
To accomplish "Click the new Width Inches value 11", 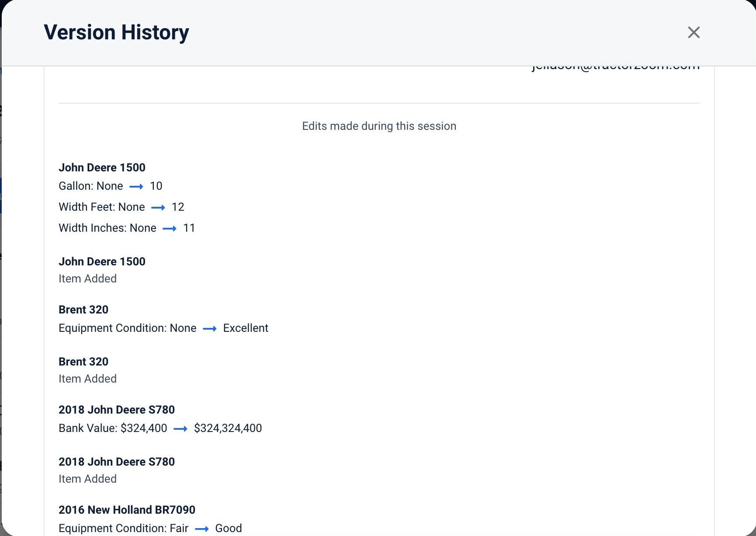I will click(x=189, y=228).
